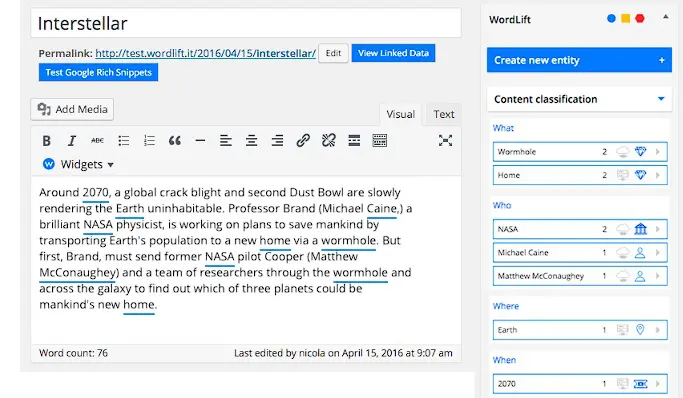This screenshot has height=398, width=683.
Task: Click the What classification heading
Action: (503, 128)
